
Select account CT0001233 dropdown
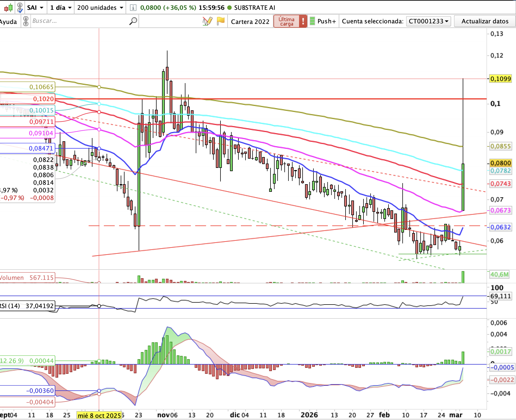[x=428, y=21]
